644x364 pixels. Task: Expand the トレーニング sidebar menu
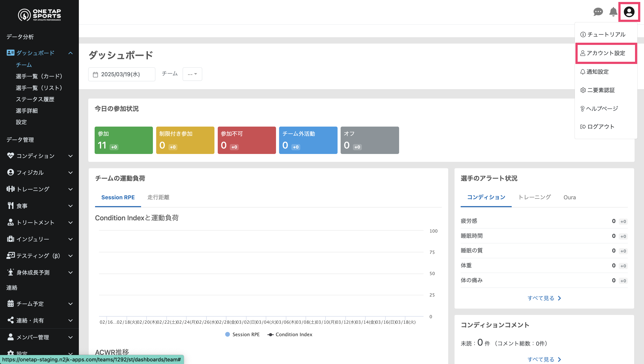pyautogui.click(x=71, y=189)
